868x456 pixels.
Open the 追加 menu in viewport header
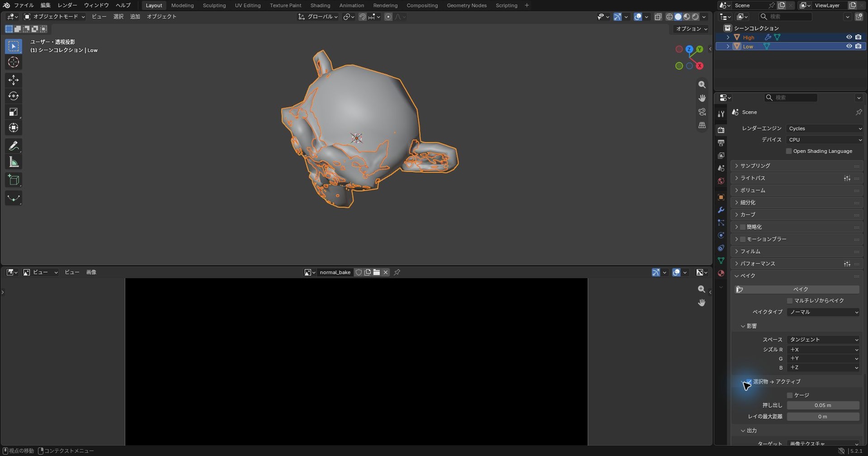pyautogui.click(x=135, y=17)
